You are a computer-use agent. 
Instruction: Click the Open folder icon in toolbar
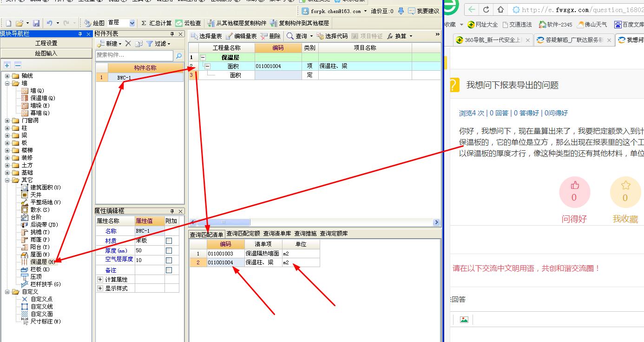[x=20, y=23]
